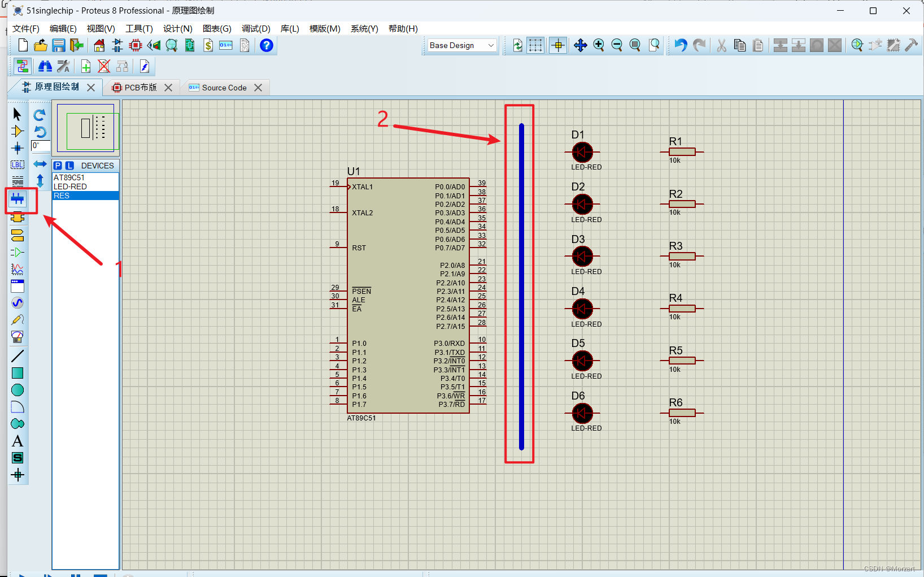The width and height of the screenshot is (924, 577).
Task: Click the Undo arrow icon
Action: (681, 45)
